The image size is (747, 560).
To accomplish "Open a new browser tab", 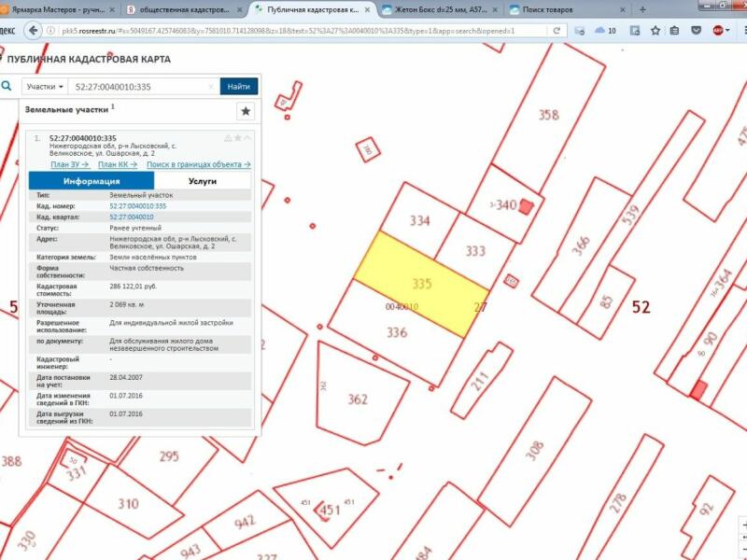I will (x=642, y=9).
